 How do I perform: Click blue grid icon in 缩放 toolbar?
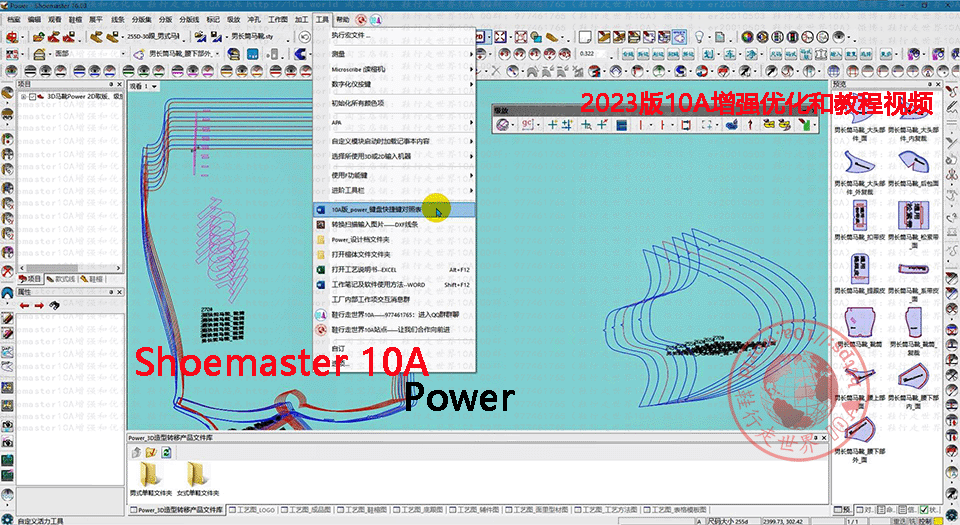tap(621, 125)
